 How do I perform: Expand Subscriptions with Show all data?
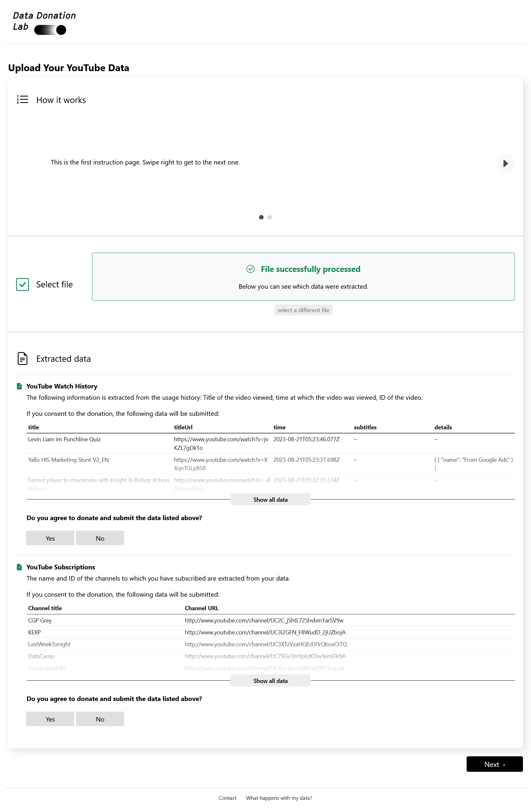270,680
